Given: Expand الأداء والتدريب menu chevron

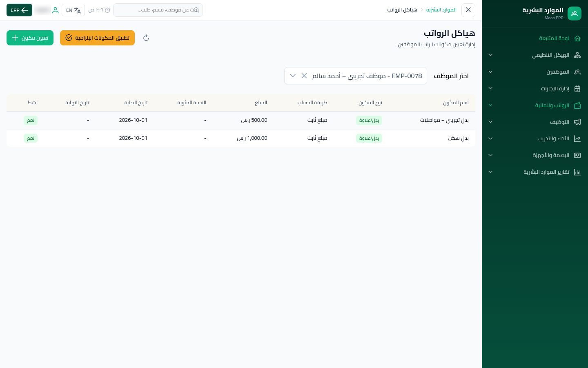Looking at the screenshot, I should pyautogui.click(x=490, y=139).
